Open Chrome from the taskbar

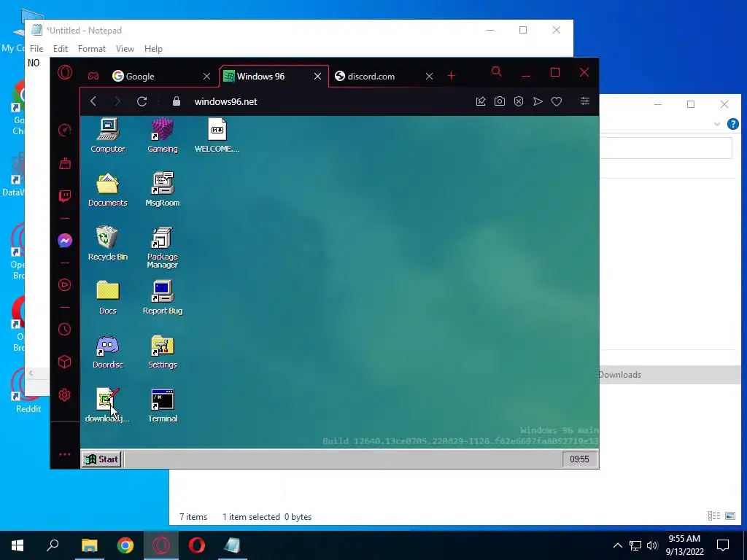coord(125,545)
